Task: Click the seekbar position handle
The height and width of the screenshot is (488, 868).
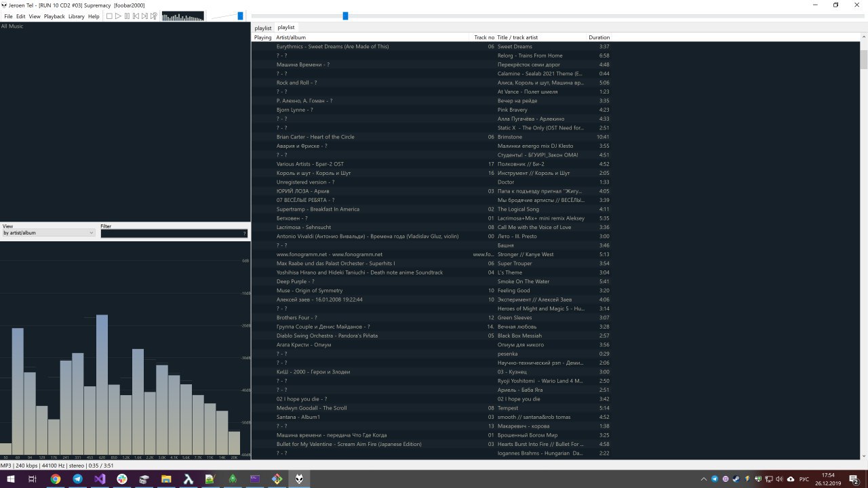Action: [345, 16]
